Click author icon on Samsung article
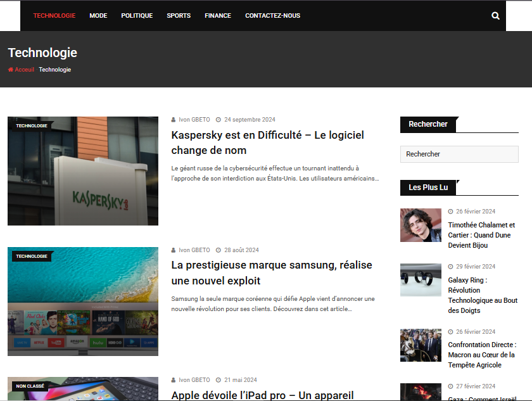Image resolution: width=532 pixels, height=401 pixels. click(x=174, y=250)
